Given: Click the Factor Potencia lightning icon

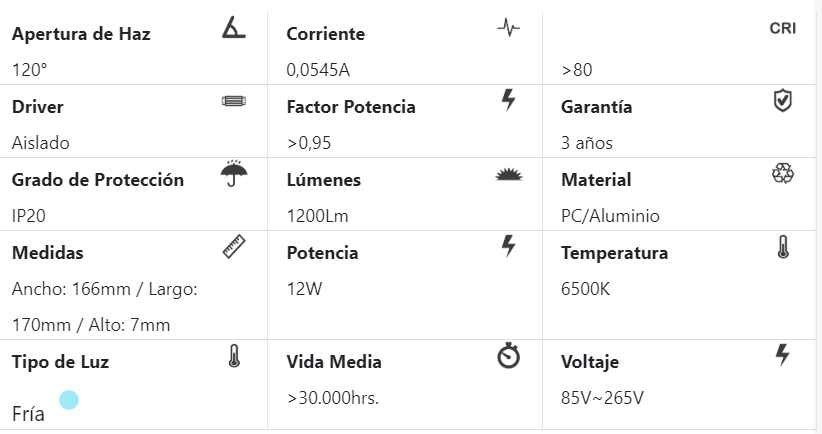Looking at the screenshot, I should [x=508, y=100].
